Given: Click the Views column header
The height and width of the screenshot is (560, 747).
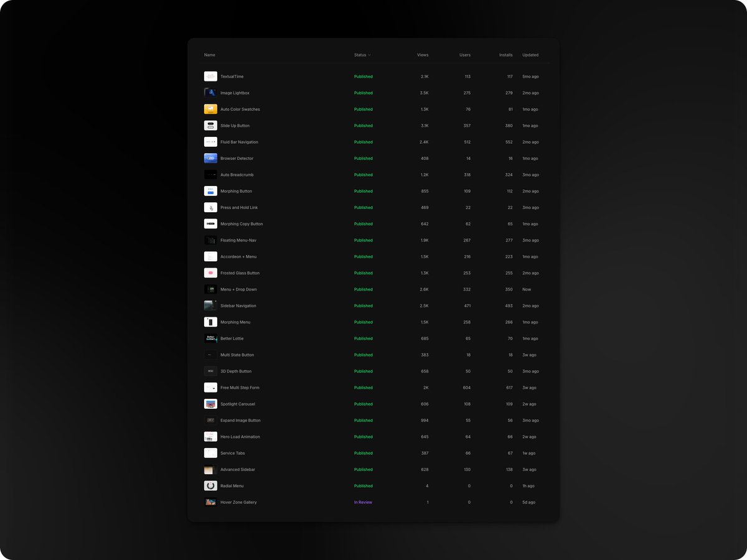Looking at the screenshot, I should coord(423,55).
